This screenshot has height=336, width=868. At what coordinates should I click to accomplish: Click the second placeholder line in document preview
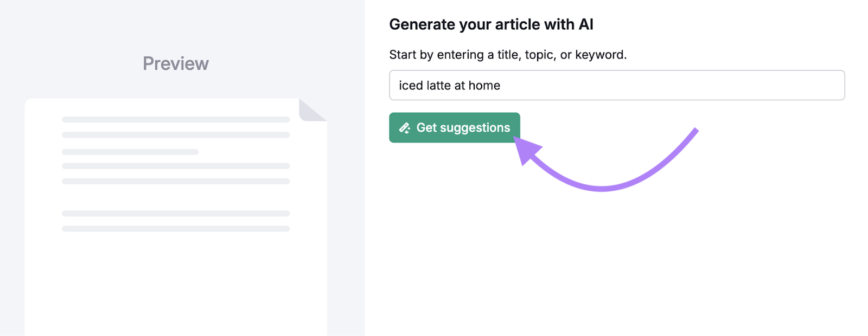click(175, 134)
